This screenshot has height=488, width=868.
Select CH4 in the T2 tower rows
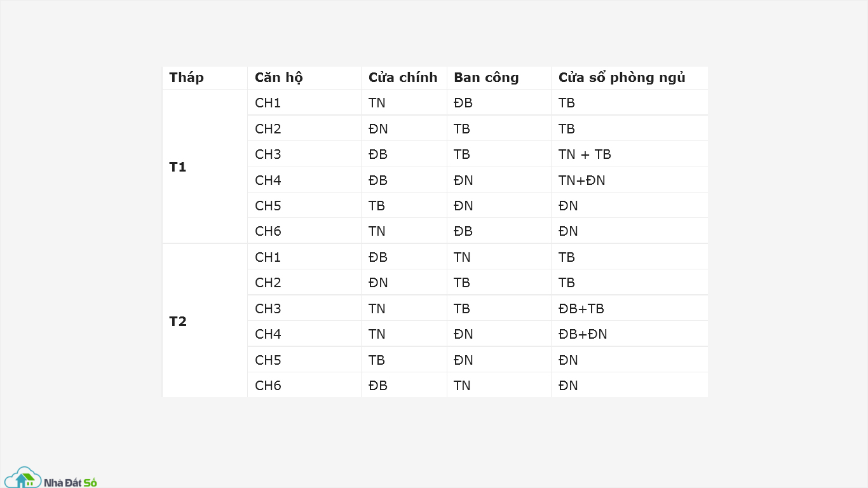(268, 334)
